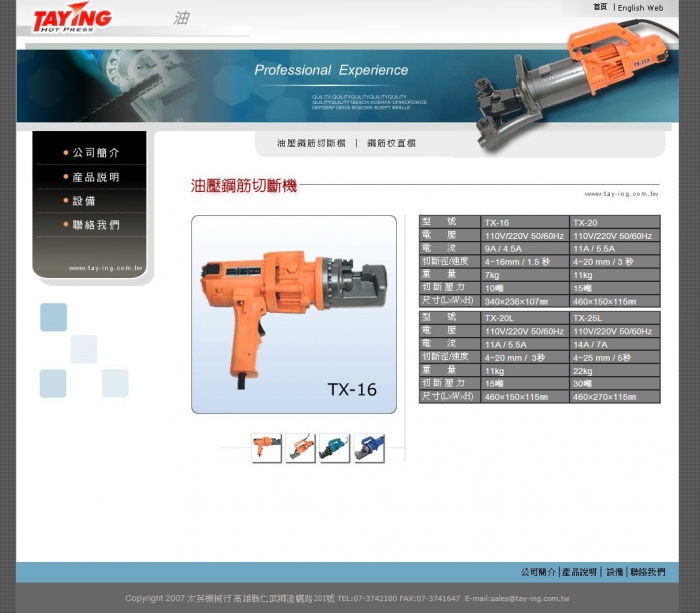
Task: Select the teal green cutter thumbnail
Action: (334, 448)
